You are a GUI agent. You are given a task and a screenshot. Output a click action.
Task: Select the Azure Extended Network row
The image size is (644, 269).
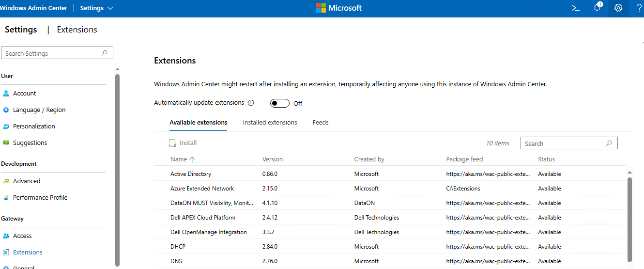point(390,189)
